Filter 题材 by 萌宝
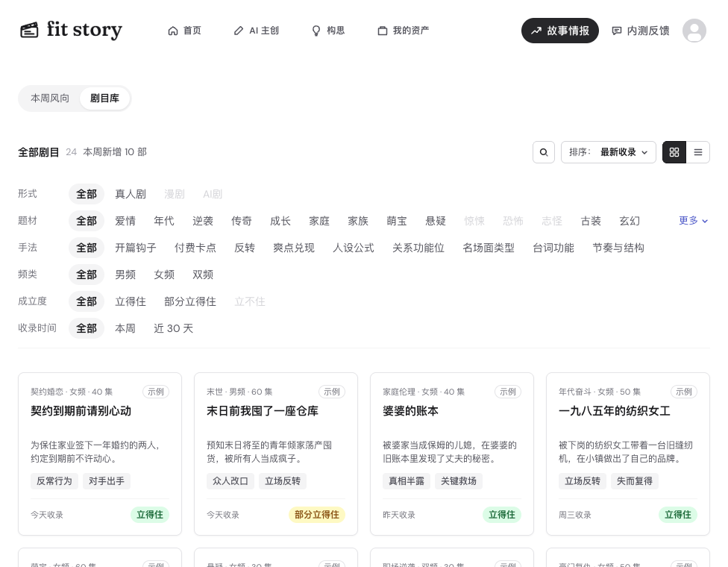Image resolution: width=728 pixels, height=567 pixels. (x=397, y=221)
